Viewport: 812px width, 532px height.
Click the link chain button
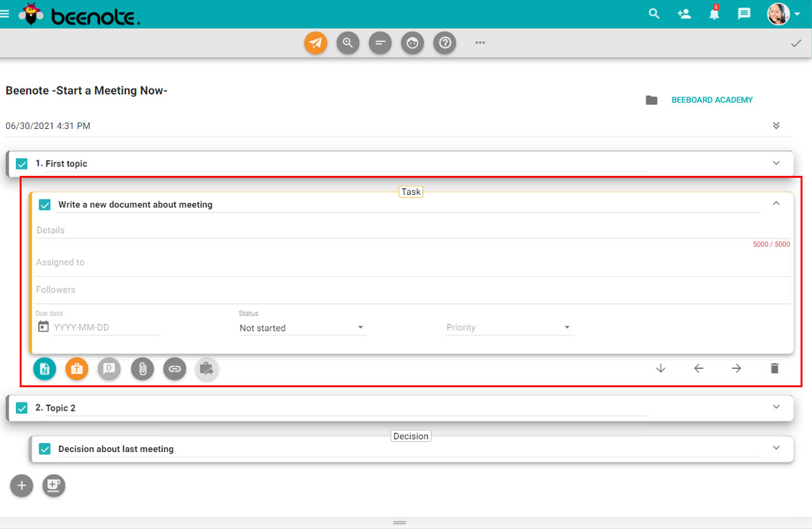tap(174, 368)
